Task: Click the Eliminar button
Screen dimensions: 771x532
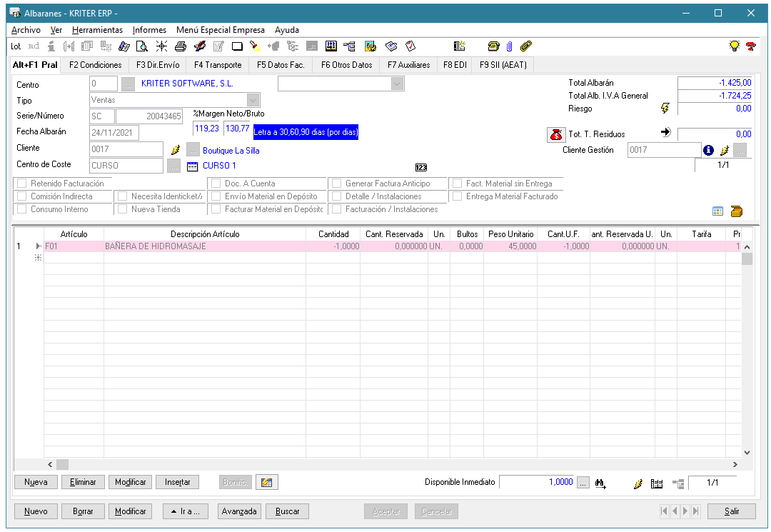Action: pos(83,482)
